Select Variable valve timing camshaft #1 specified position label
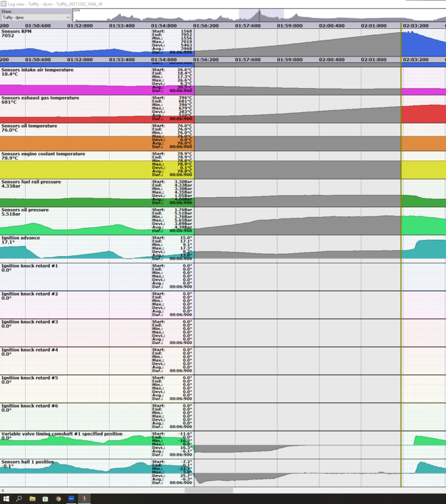Screen dimensions: 446x504 tap(62, 433)
